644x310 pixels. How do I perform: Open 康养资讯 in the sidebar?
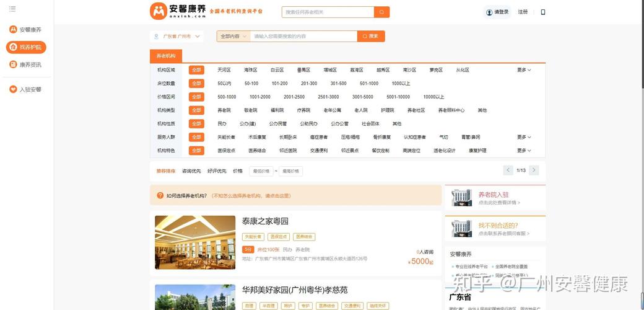[25, 64]
